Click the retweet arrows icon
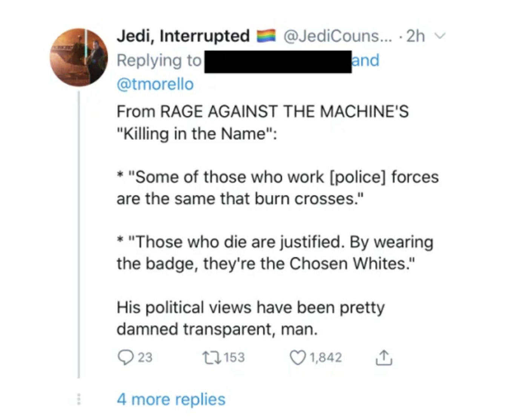525x420 pixels. pyautogui.click(x=211, y=357)
